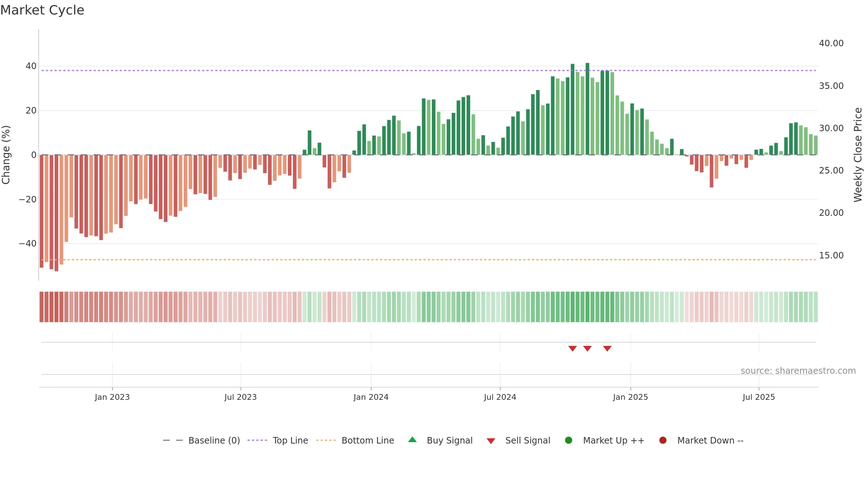Toggle the Top Line legend label

click(290, 440)
